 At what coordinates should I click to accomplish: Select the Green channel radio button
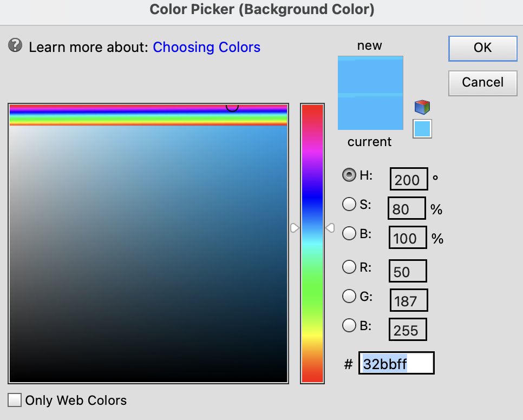349,296
